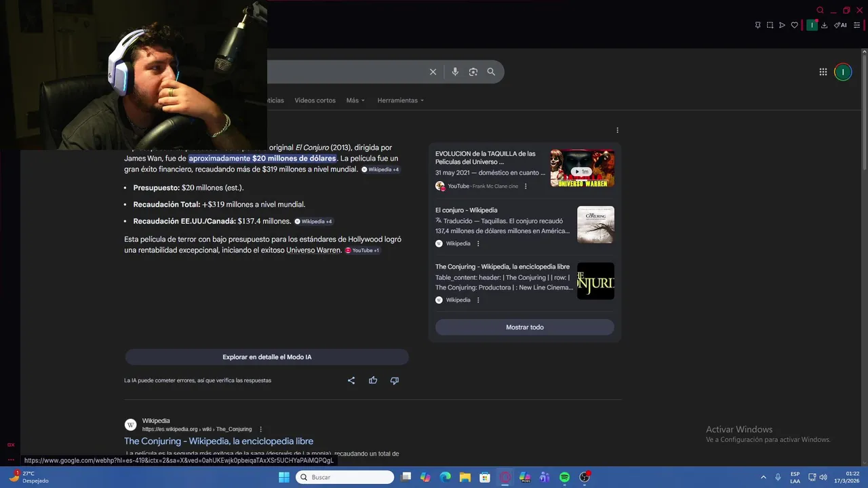Start voice search with the microphone icon
The height and width of the screenshot is (488, 868).
[x=455, y=72]
